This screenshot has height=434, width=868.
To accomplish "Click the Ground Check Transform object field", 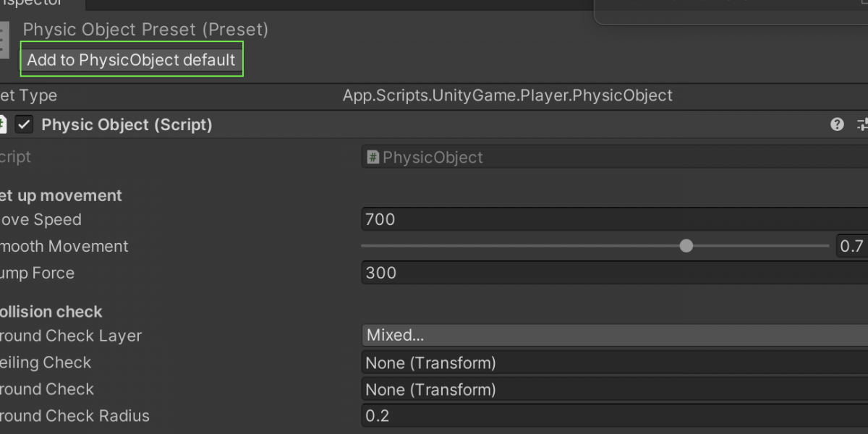I will tap(615, 389).
